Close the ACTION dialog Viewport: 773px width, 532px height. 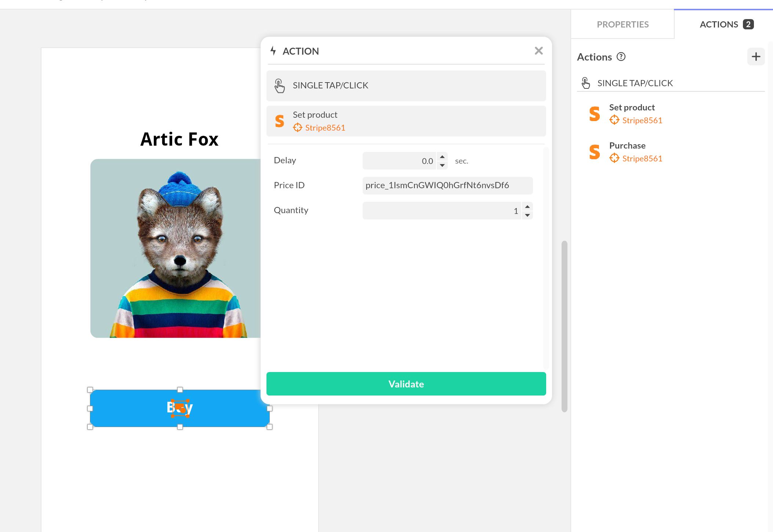538,51
